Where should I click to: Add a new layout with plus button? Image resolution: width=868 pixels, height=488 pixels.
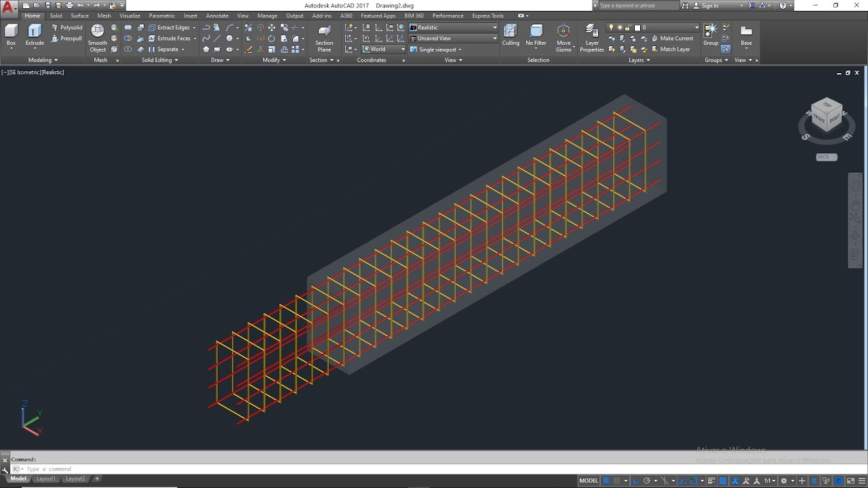coord(97,479)
